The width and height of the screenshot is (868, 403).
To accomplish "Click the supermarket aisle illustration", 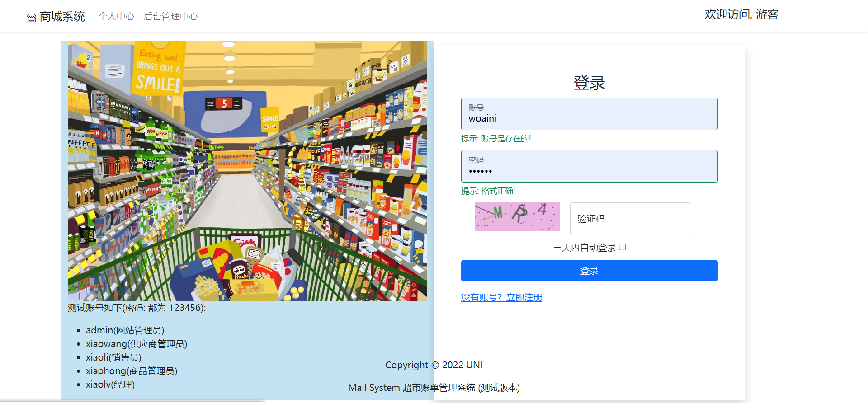I will [247, 171].
